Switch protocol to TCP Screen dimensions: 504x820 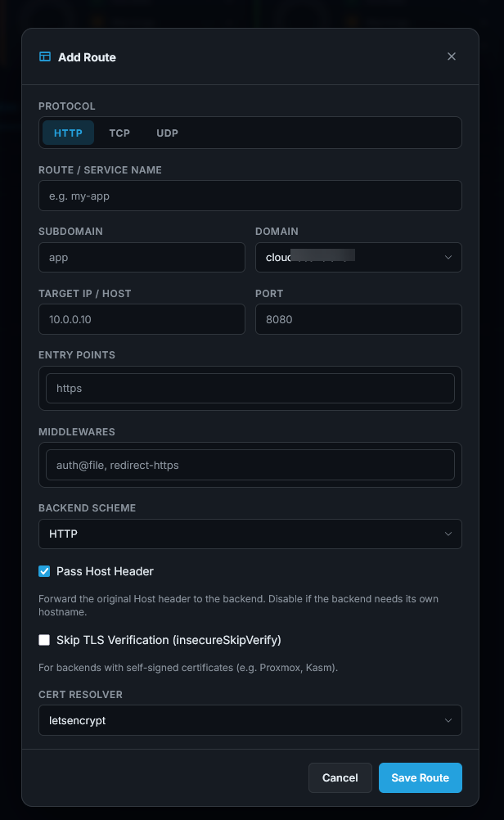119,133
